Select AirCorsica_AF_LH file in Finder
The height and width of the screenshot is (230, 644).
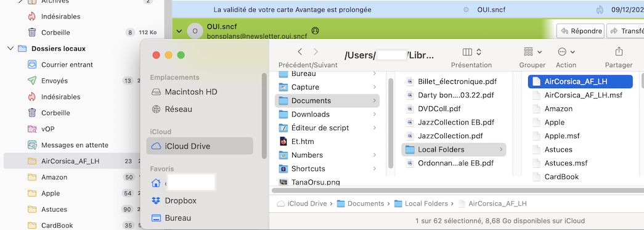580,81
